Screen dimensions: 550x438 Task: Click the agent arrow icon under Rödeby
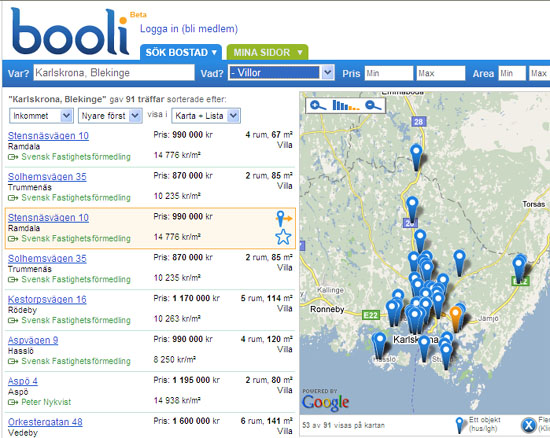coord(13,321)
